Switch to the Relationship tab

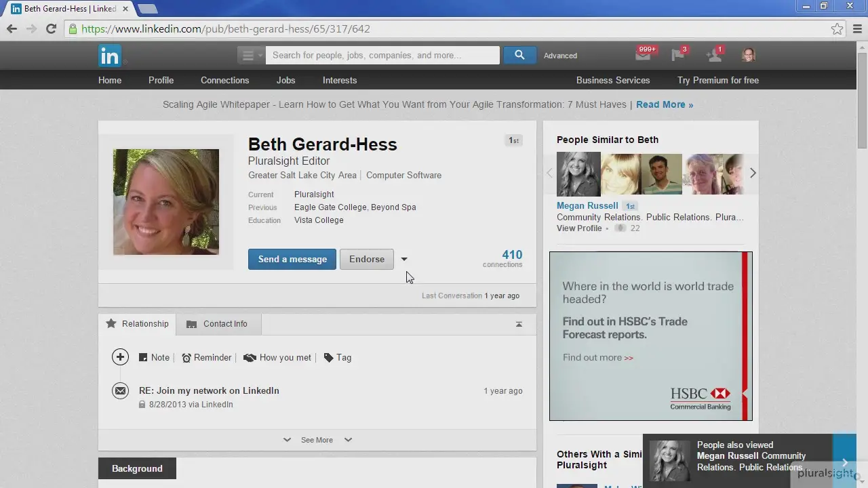click(x=137, y=324)
